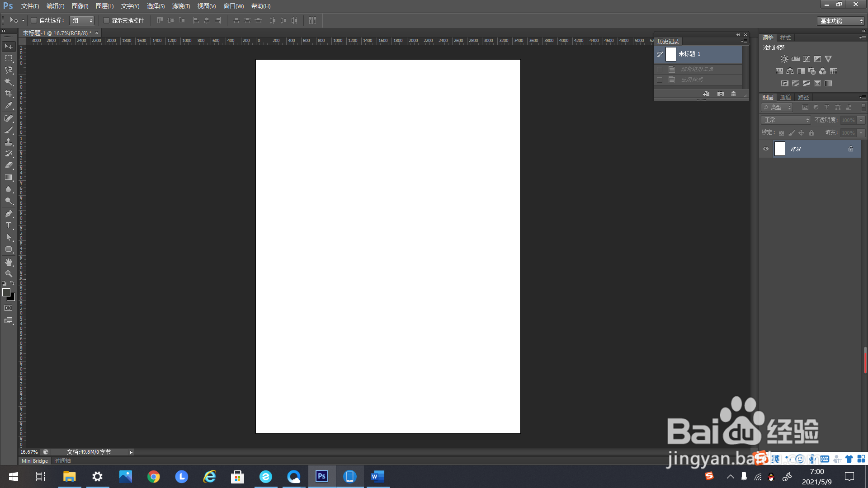Create new document from current state

(x=706, y=94)
